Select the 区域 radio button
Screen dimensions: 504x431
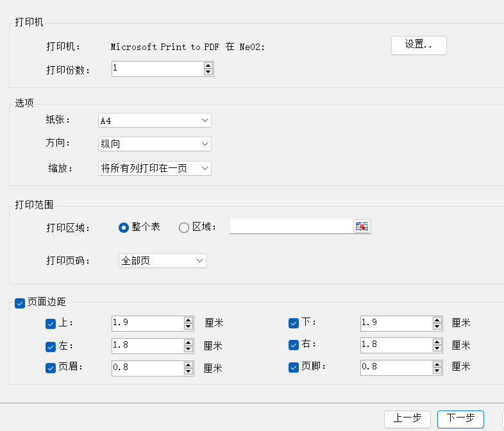[184, 227]
